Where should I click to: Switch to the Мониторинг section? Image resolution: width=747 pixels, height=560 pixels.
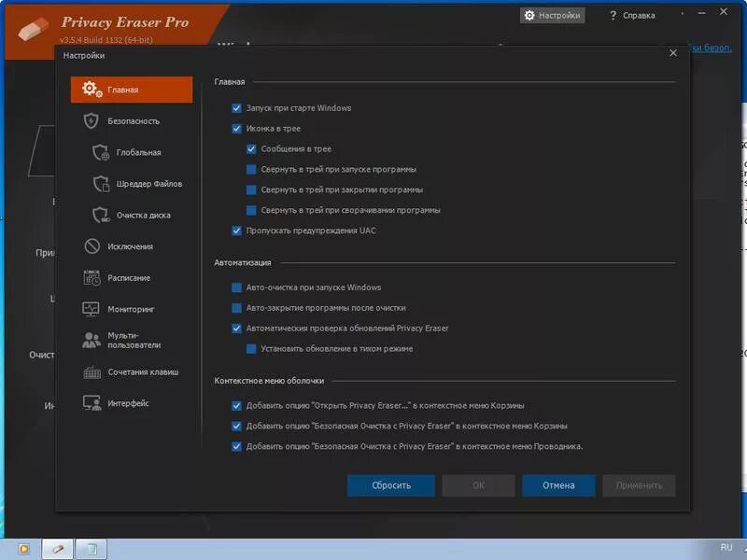click(x=132, y=309)
